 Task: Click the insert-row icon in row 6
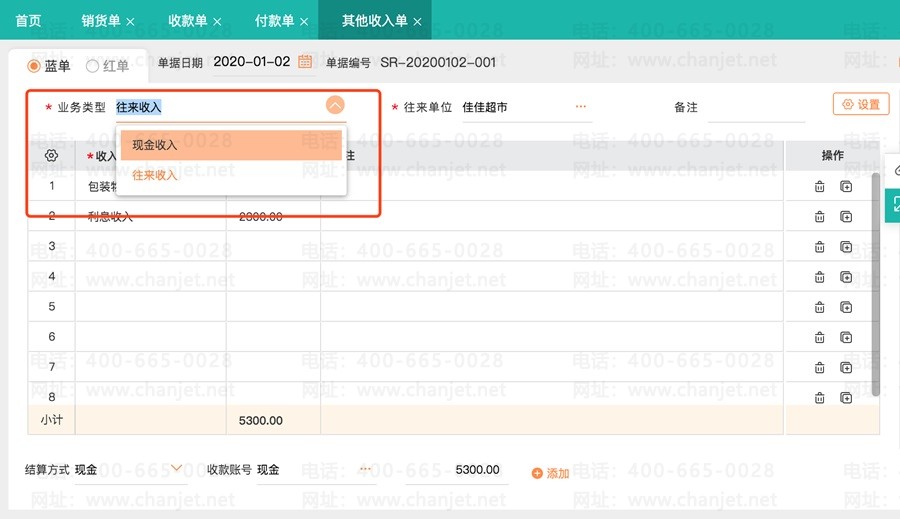click(846, 337)
